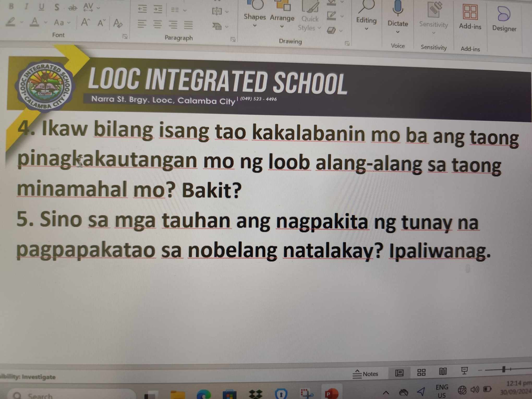This screenshot has width=532, height=399.
Task: Switch to Reading view
Action: 443,371
